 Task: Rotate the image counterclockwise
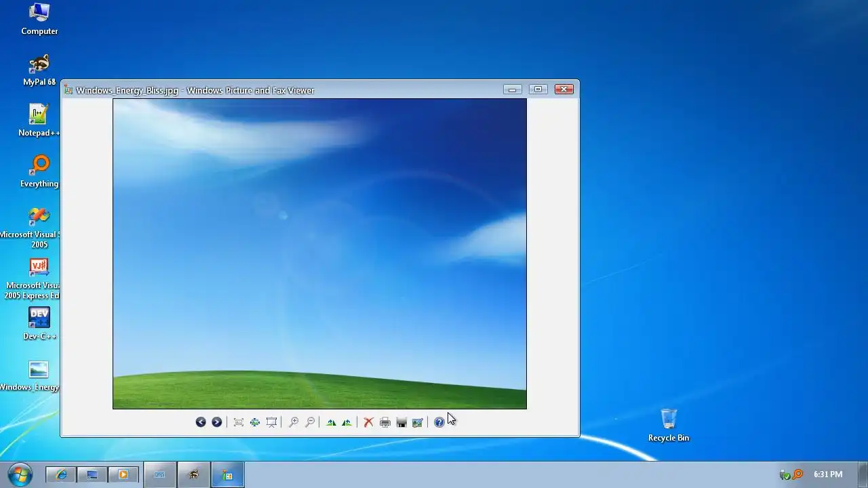pyautogui.click(x=347, y=422)
